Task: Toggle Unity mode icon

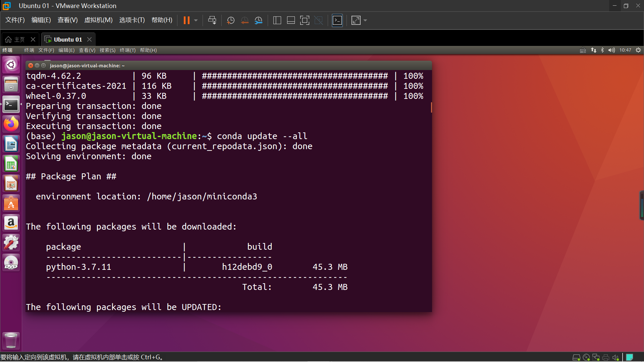Action: (319, 20)
